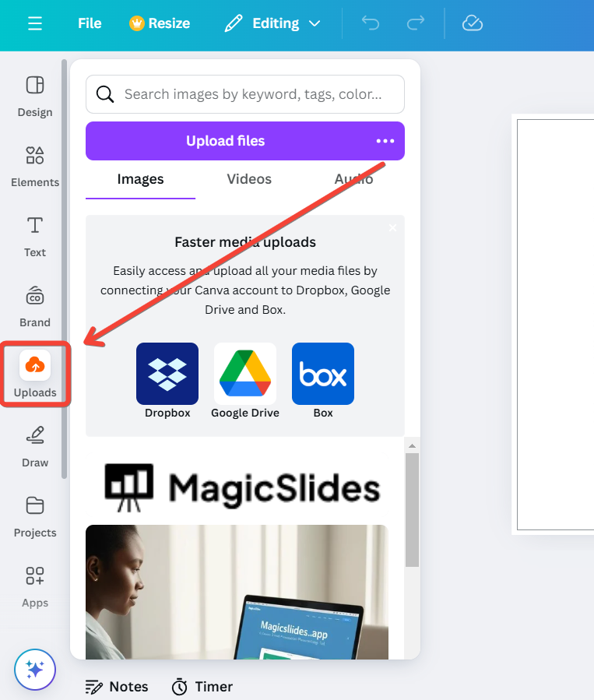
Task: Expand the Editing mode dropdown
Action: pos(272,23)
